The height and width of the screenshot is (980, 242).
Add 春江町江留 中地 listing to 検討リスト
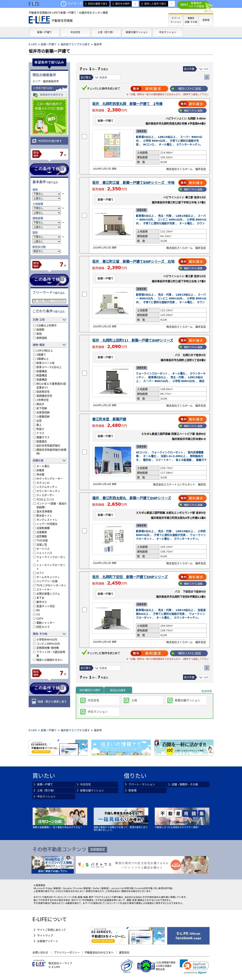point(193,189)
